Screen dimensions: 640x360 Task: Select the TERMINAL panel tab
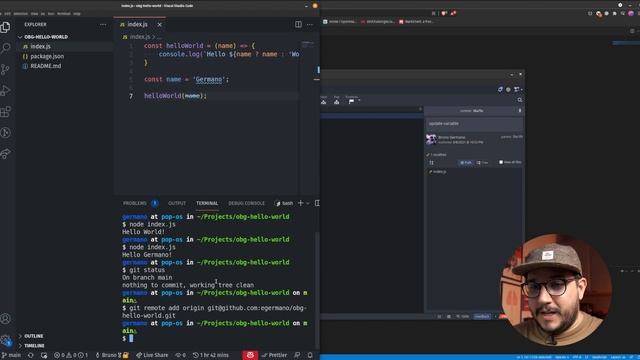[207, 203]
